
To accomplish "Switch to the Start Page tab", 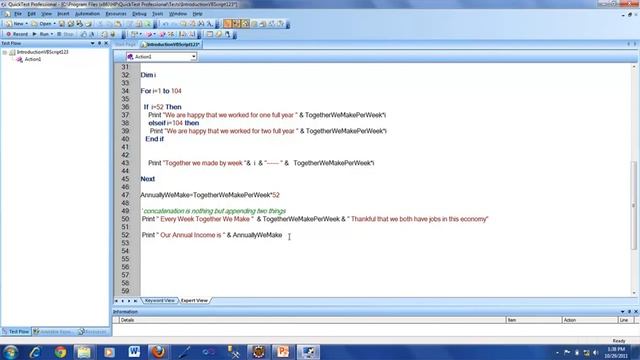I will pos(125,44).
